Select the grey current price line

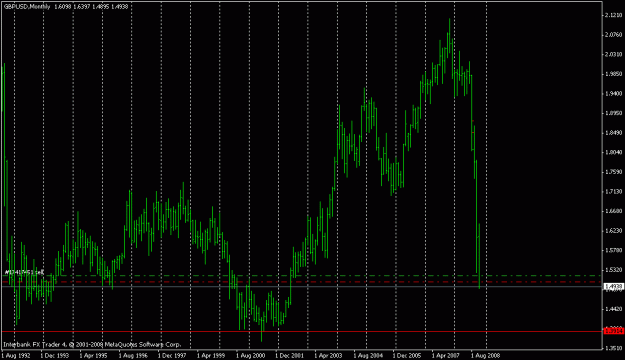click(302, 286)
